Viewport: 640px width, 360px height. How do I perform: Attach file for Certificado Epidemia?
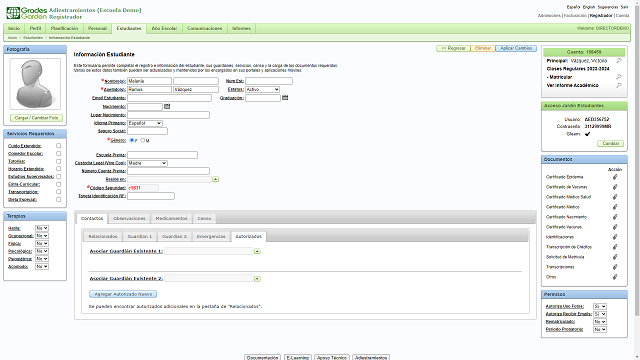(615, 177)
